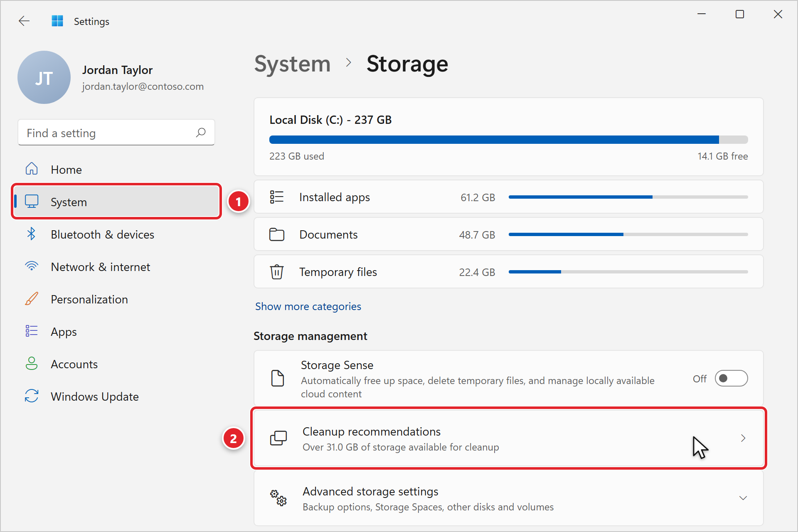Click the JT profile avatar
The height and width of the screenshot is (532, 798).
pos(44,78)
